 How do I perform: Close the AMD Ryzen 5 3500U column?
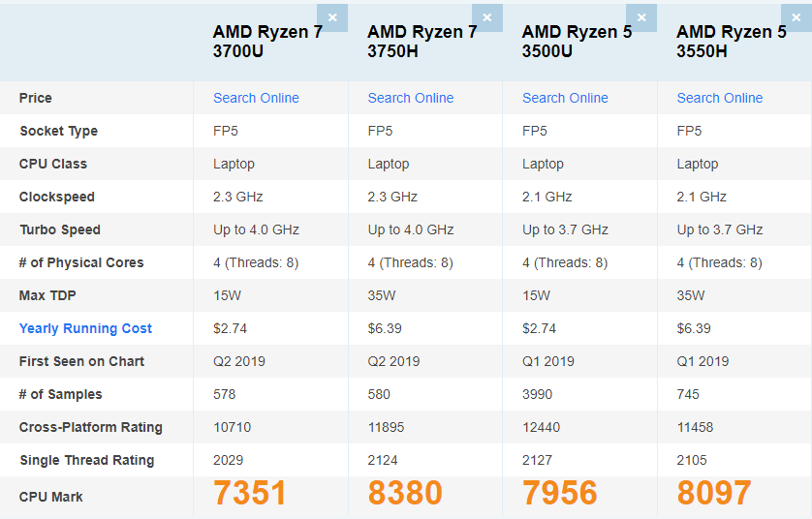coord(641,17)
